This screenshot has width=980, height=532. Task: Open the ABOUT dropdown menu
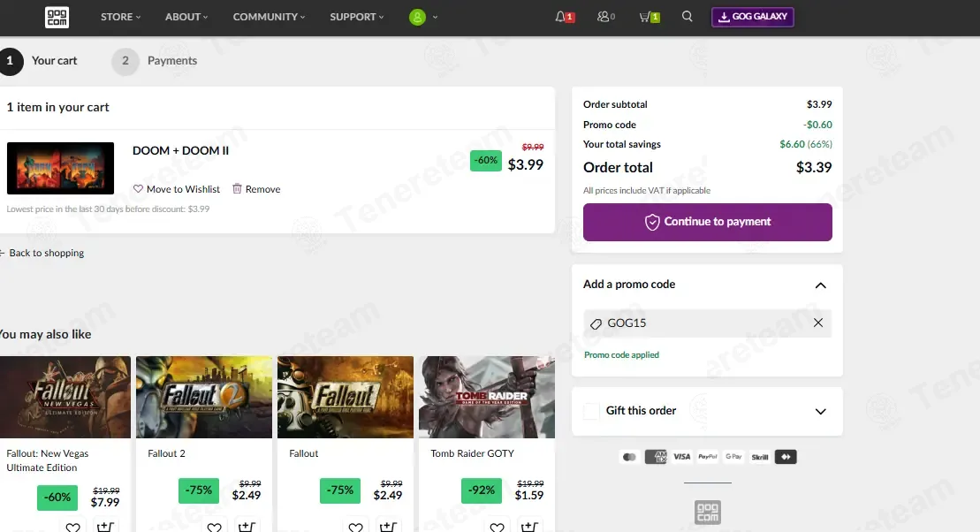point(186,17)
